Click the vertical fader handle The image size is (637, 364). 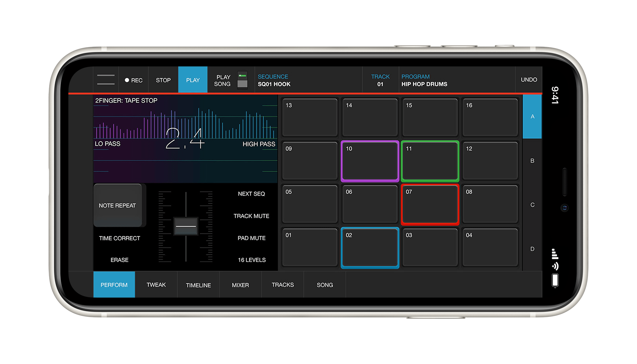pos(186,226)
